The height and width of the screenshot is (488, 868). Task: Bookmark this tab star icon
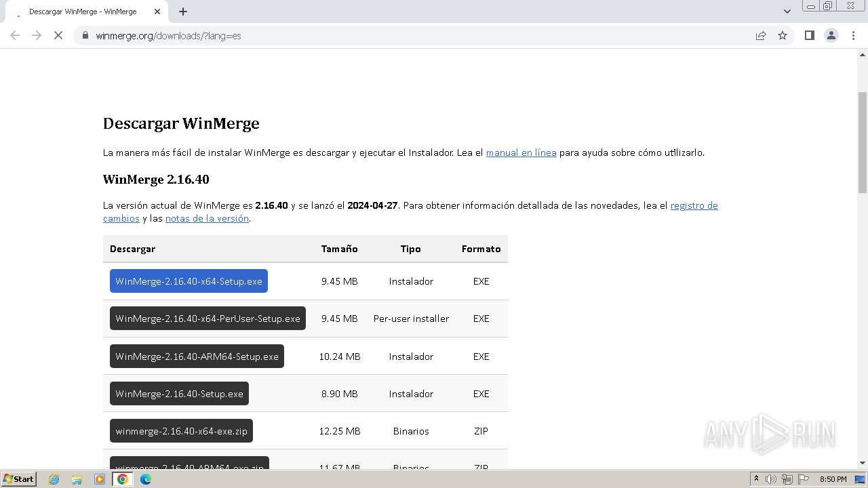[x=783, y=35]
